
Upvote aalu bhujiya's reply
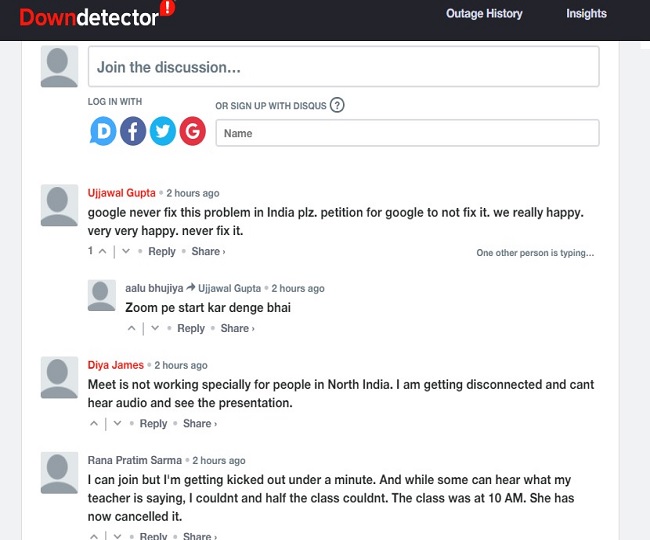pyautogui.click(x=131, y=328)
